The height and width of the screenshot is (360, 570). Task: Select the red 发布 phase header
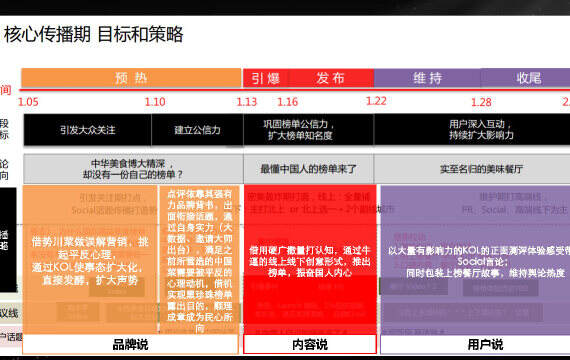click(x=331, y=78)
